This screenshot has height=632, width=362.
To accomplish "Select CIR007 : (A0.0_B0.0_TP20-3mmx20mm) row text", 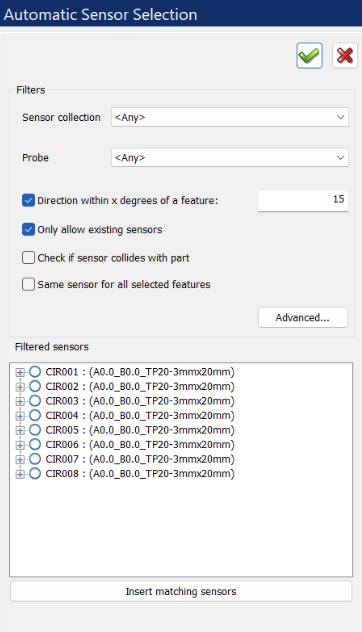I will tap(140, 459).
